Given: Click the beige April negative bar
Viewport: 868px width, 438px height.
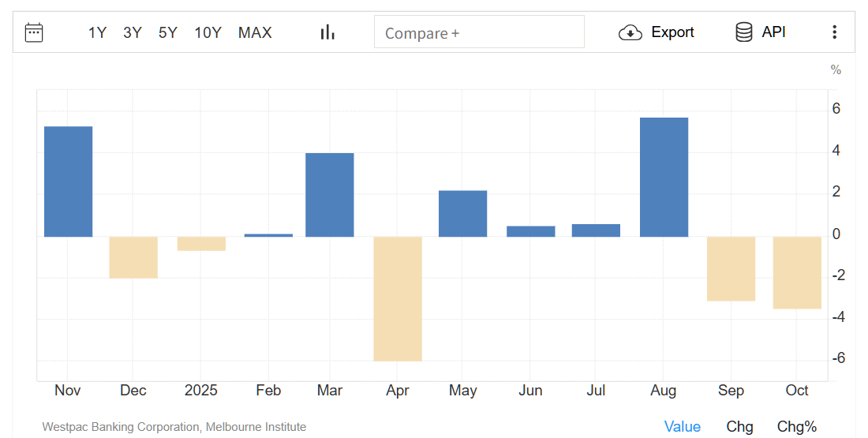Looking at the screenshot, I should 398,298.
